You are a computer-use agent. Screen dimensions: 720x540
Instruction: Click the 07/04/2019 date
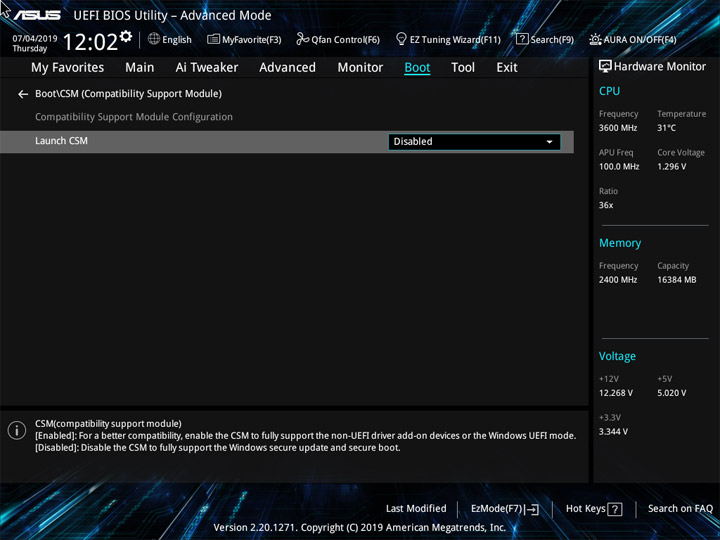[x=35, y=39]
